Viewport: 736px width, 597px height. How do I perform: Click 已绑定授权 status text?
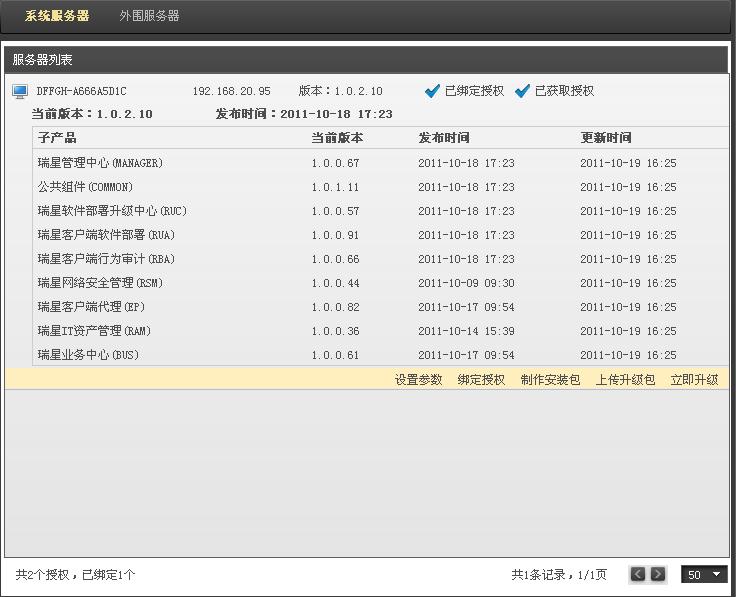pyautogui.click(x=474, y=91)
